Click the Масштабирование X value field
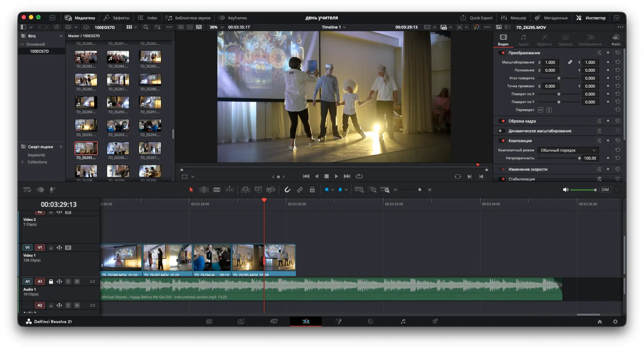 tap(550, 62)
